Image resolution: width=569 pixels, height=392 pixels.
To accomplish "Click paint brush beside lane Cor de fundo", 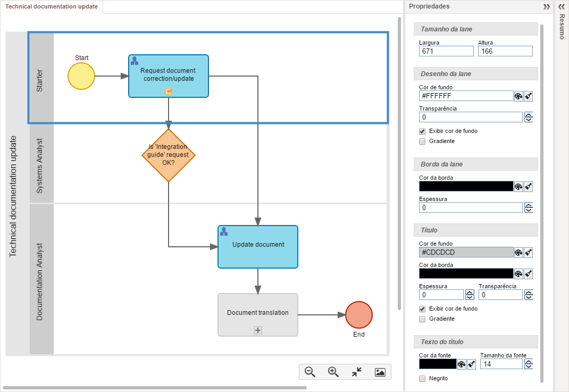I will click(x=529, y=96).
